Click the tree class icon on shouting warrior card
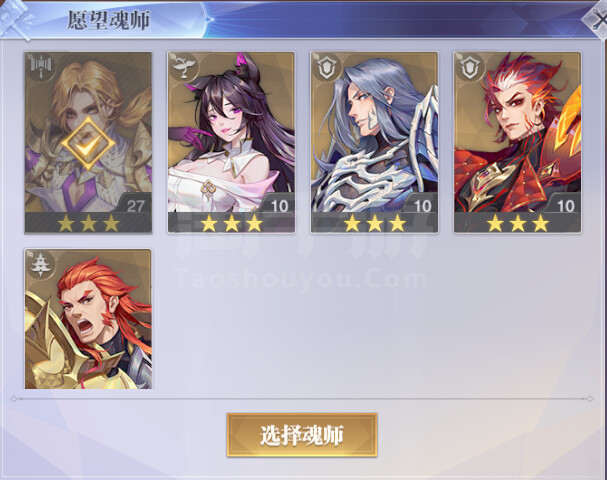 41,263
